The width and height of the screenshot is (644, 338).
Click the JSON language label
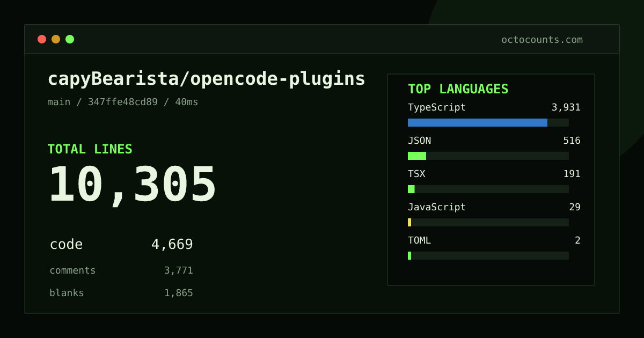(x=420, y=141)
